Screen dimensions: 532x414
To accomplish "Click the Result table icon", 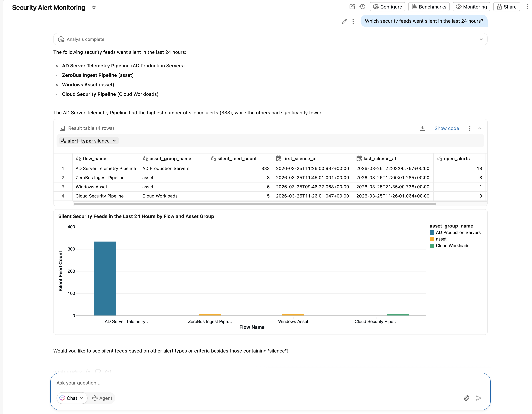I will (x=62, y=128).
